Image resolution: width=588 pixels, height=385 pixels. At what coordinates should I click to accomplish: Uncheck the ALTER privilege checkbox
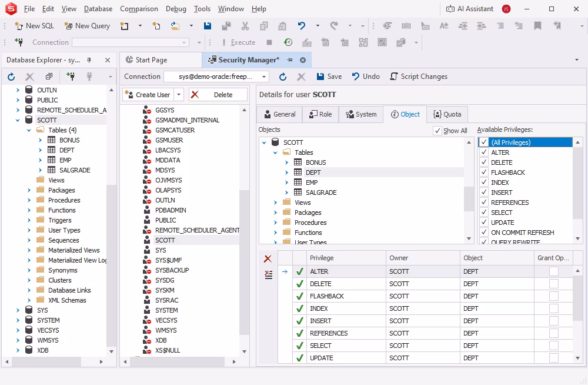(x=484, y=152)
